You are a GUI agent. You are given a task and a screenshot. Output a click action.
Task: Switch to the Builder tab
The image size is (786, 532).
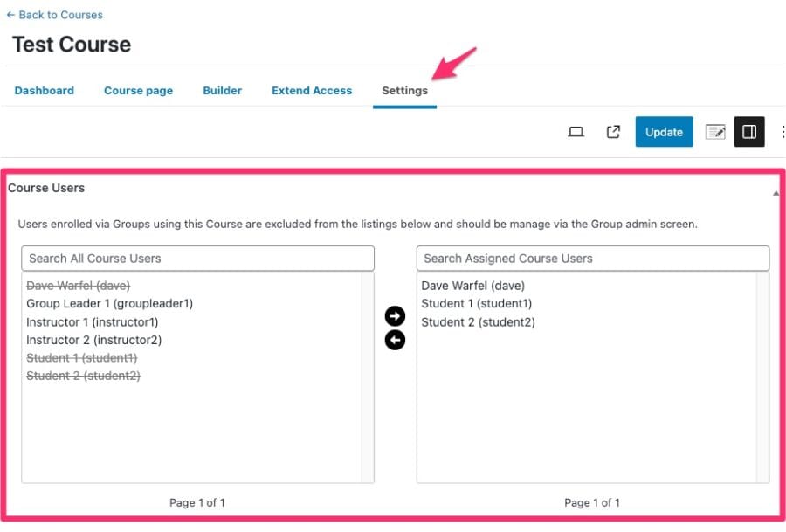tap(222, 90)
